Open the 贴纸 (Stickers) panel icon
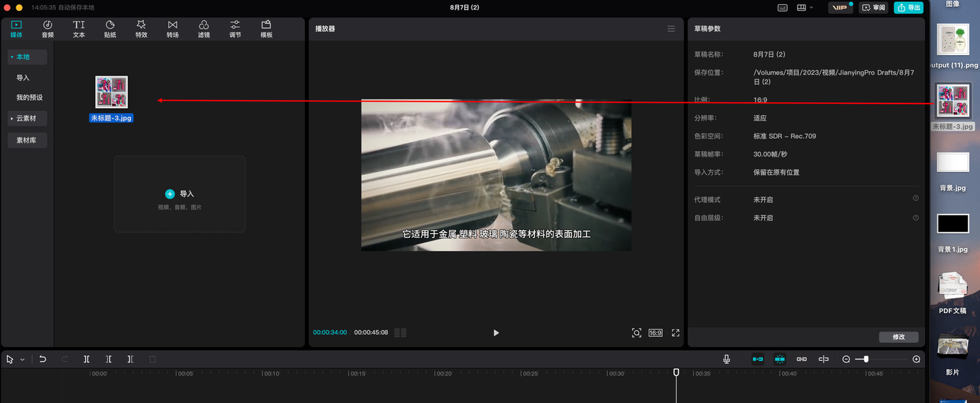 pos(110,29)
